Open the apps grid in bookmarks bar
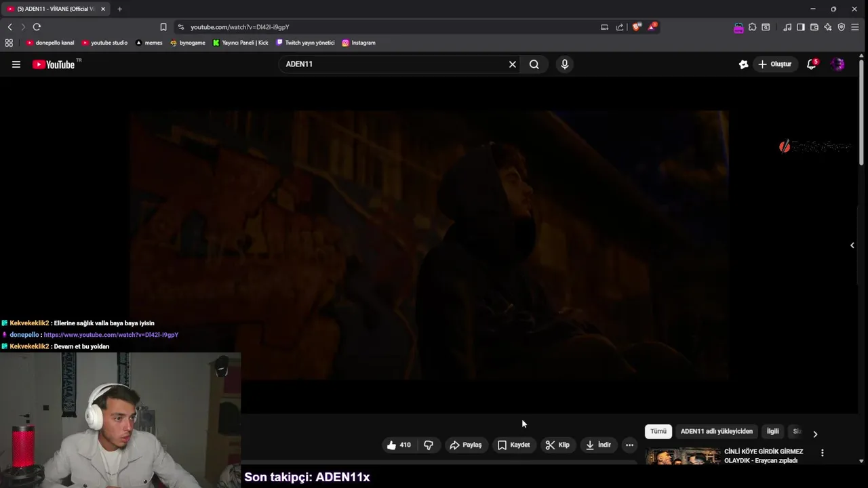Screen dimensions: 868x488 [x=9, y=43]
